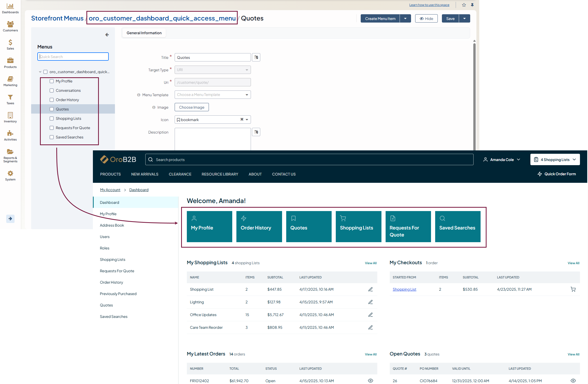Open the CLEARANCE storefront menu item

coord(180,174)
